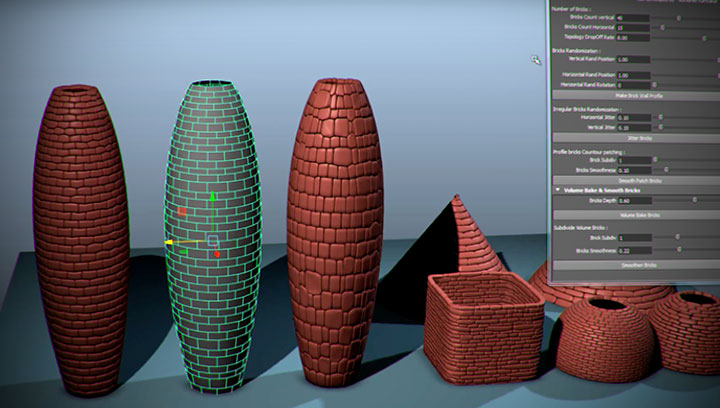
Task: Click the center square of the move manipulator
Action: (212, 241)
